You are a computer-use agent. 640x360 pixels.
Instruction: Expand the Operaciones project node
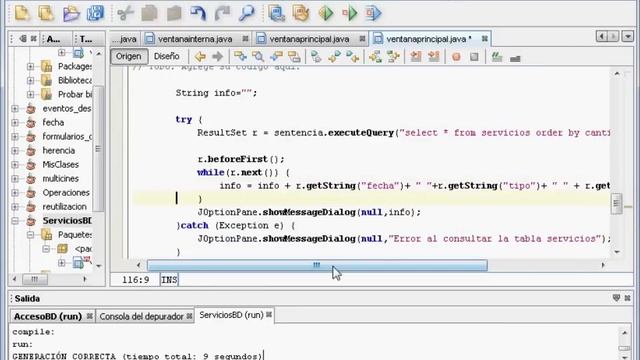click(x=15, y=193)
